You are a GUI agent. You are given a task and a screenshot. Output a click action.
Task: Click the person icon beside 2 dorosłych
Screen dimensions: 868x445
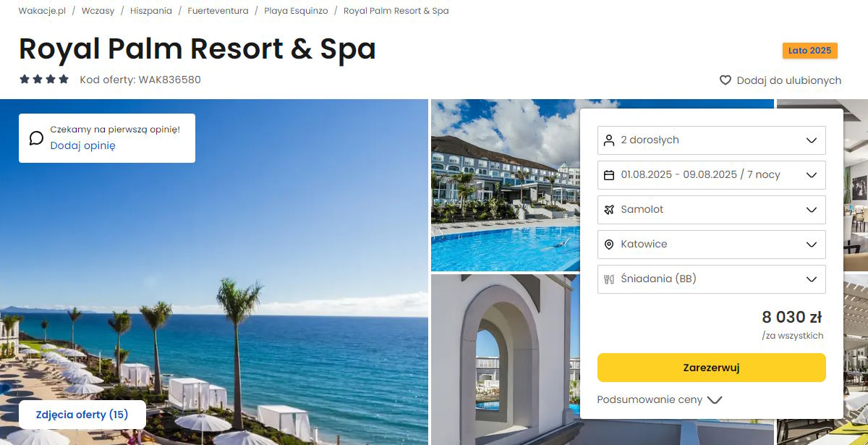point(609,140)
